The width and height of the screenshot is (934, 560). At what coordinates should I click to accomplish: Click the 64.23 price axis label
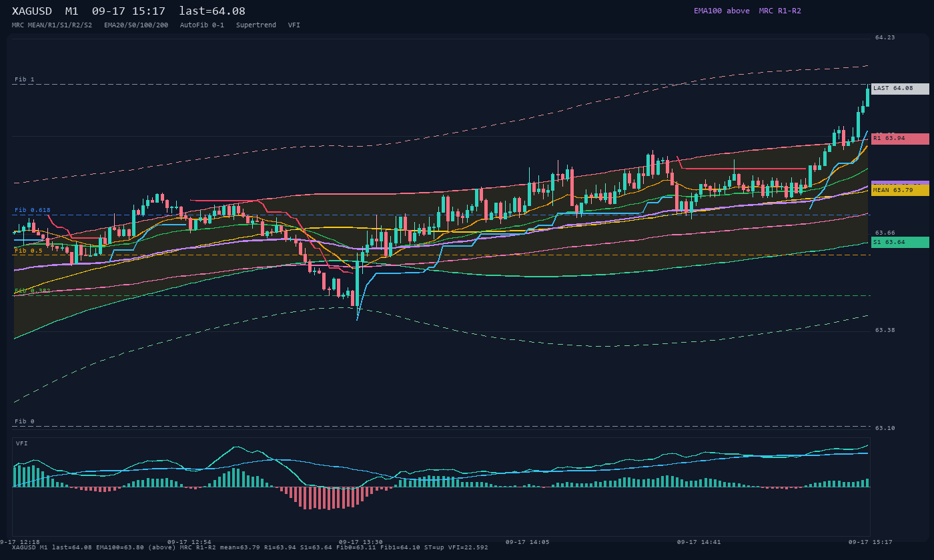point(885,37)
